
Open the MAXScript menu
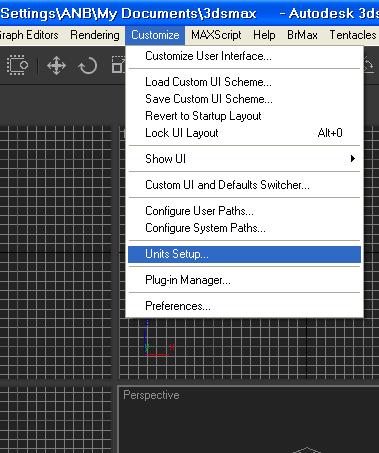(x=216, y=35)
